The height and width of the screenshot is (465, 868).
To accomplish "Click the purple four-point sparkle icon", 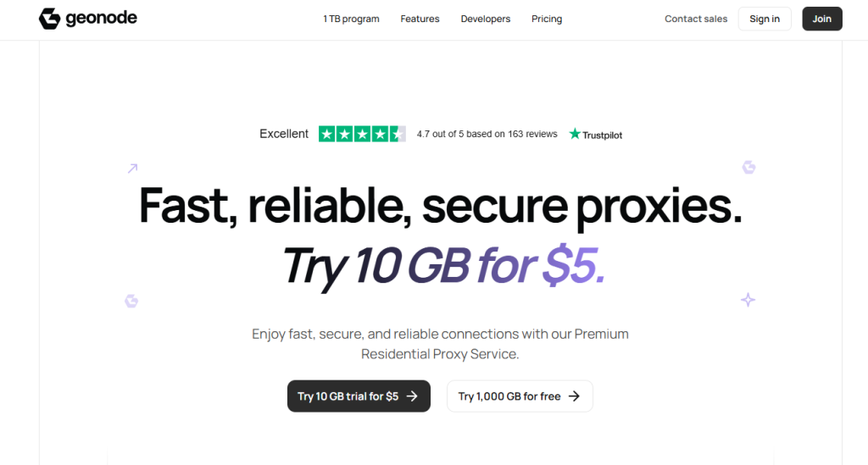I will click(748, 300).
